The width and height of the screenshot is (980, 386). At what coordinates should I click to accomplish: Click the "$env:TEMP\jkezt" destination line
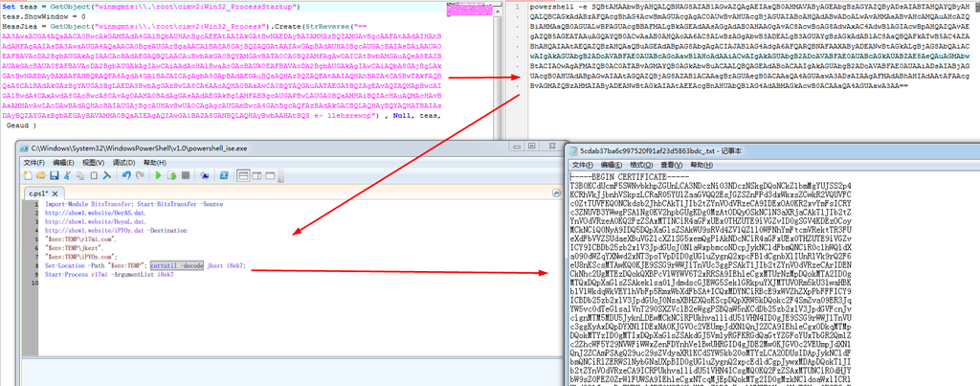coord(74,248)
